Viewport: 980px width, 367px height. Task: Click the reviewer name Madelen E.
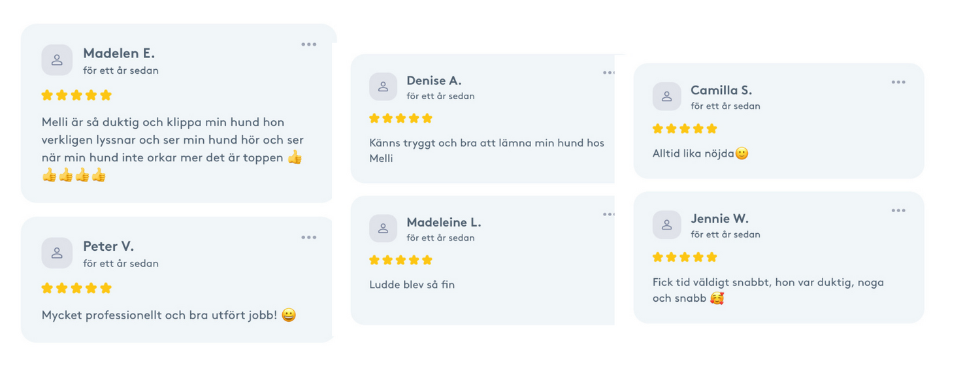coord(119,54)
